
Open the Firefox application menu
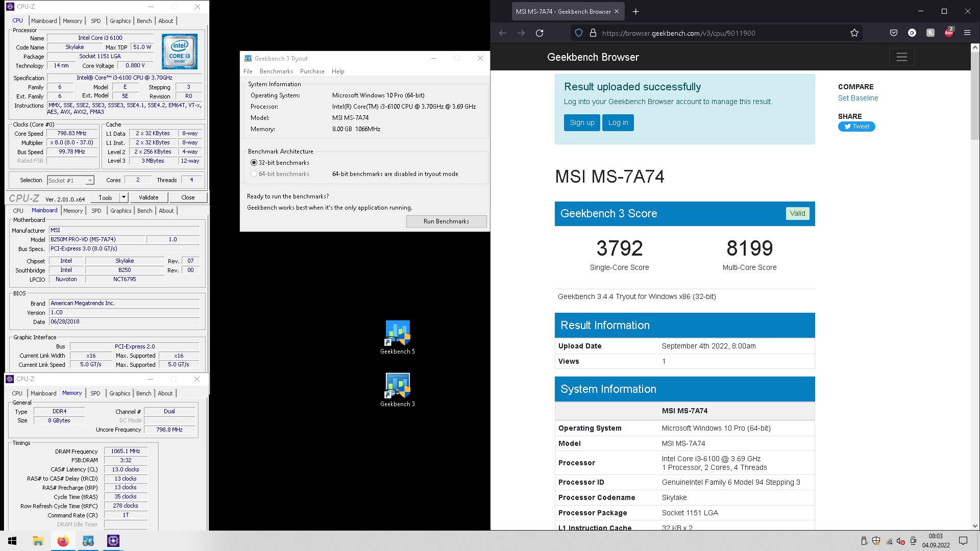(x=967, y=33)
